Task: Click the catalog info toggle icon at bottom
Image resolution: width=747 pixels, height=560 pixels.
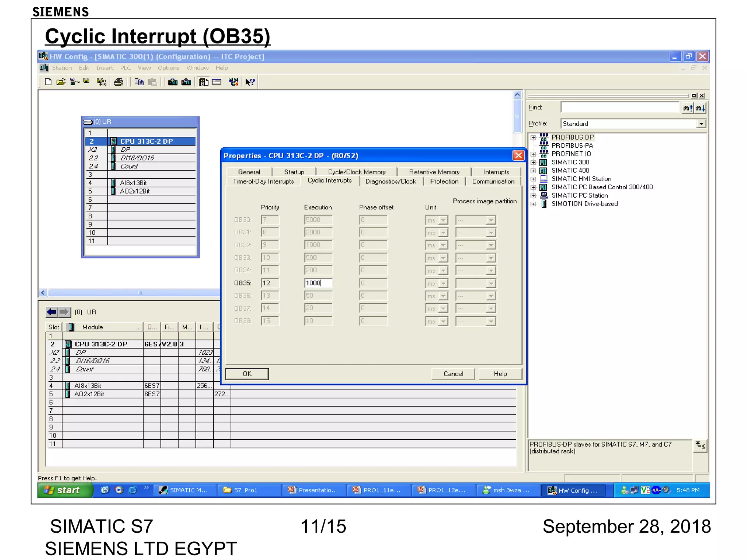Action: click(x=700, y=446)
